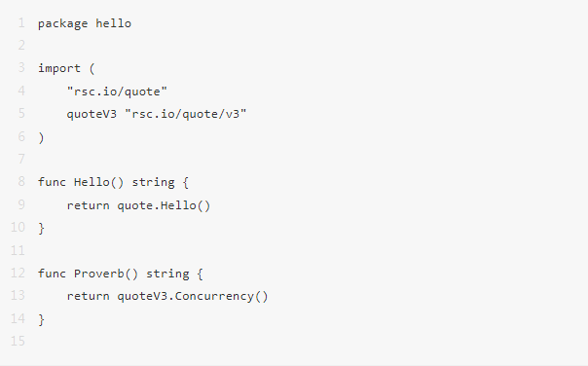Click quoteV3.Concurrency() call on line 13
The width and height of the screenshot is (588, 366).
pyautogui.click(x=193, y=296)
